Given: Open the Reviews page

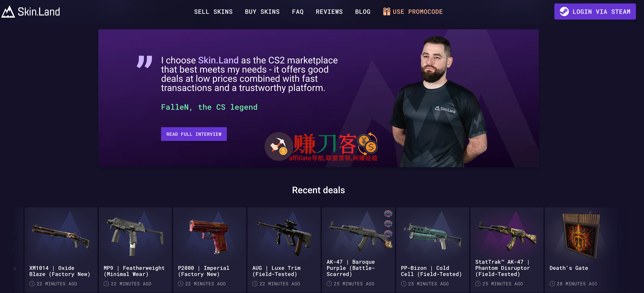Looking at the screenshot, I should pos(329,12).
